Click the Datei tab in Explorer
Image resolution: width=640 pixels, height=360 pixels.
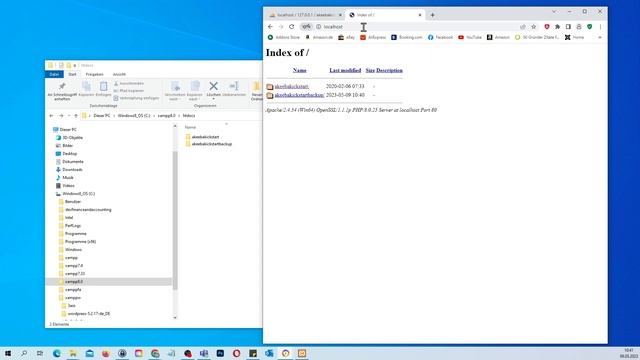click(54, 74)
